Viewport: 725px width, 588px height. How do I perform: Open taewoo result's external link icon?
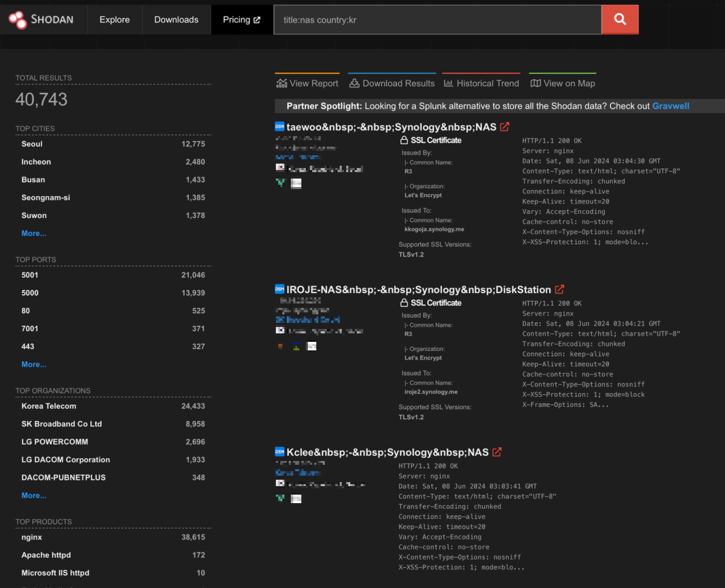pyautogui.click(x=505, y=127)
